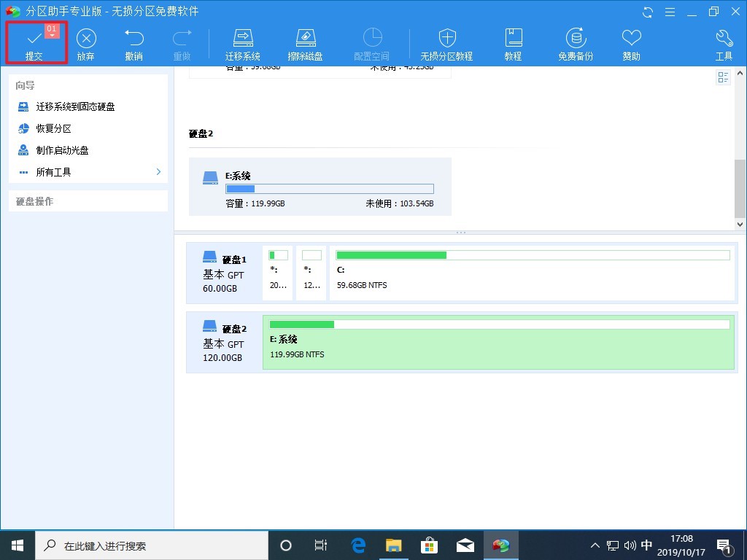Open the 免费备份 free backup feature
747x560 pixels.
coord(576,42)
